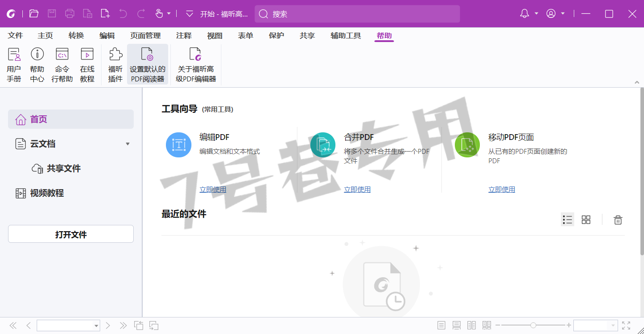Click 立即使用 link under 编辑PDF

point(213,190)
